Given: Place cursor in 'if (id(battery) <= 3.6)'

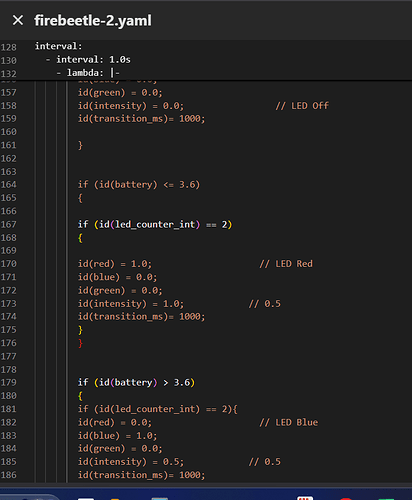Looking at the screenshot, I should (139, 184).
